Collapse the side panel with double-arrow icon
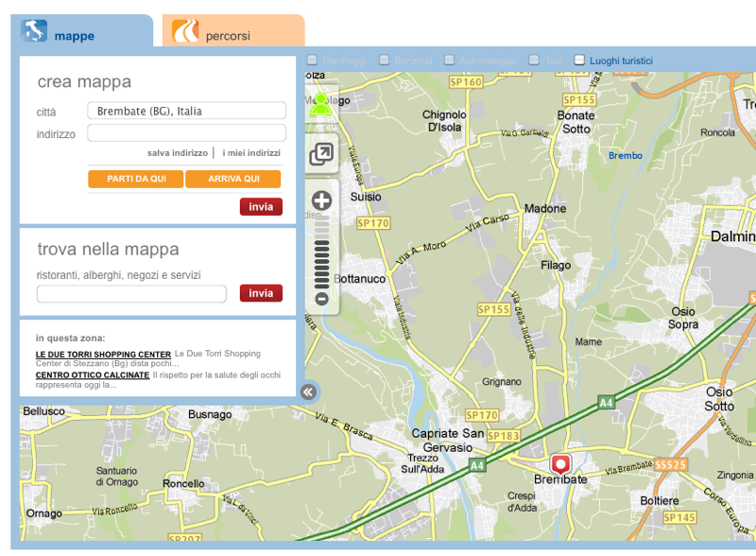The height and width of the screenshot is (556, 756). (309, 391)
